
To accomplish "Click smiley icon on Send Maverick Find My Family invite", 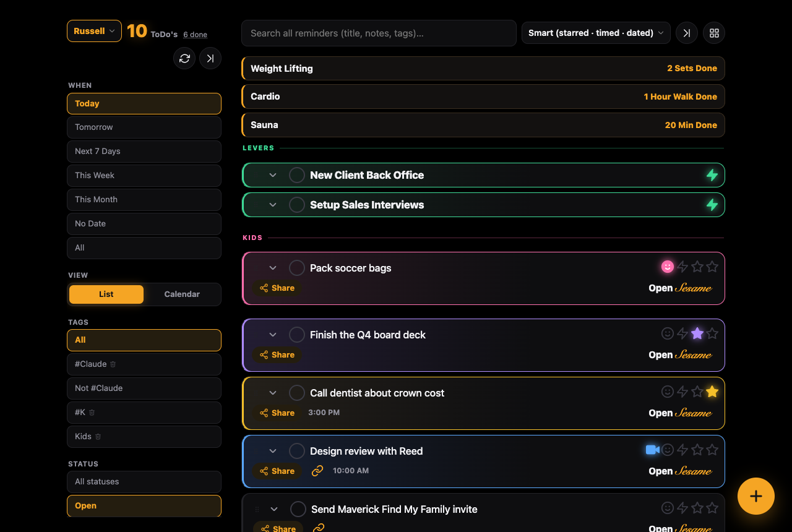I will 668,508.
